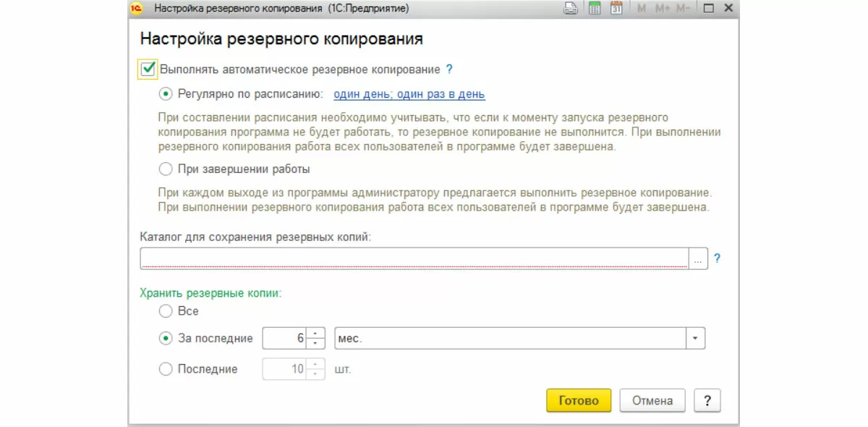
Task: Click into the backup catalog path field
Action: pos(414,258)
